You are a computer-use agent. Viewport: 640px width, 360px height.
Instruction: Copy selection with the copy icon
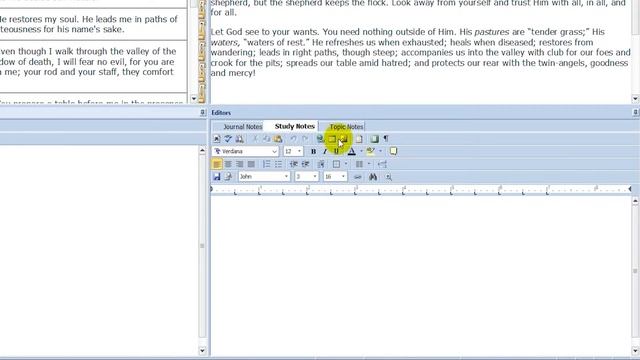click(x=266, y=139)
